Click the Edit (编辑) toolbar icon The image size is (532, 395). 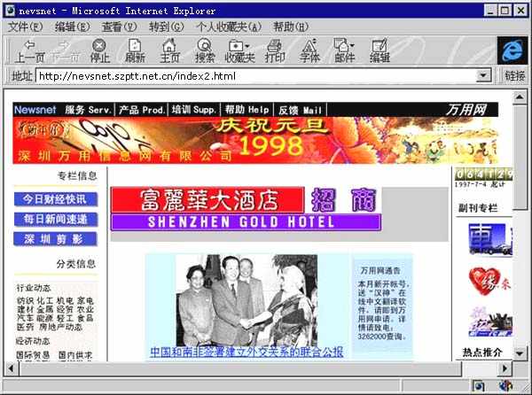[x=379, y=50]
